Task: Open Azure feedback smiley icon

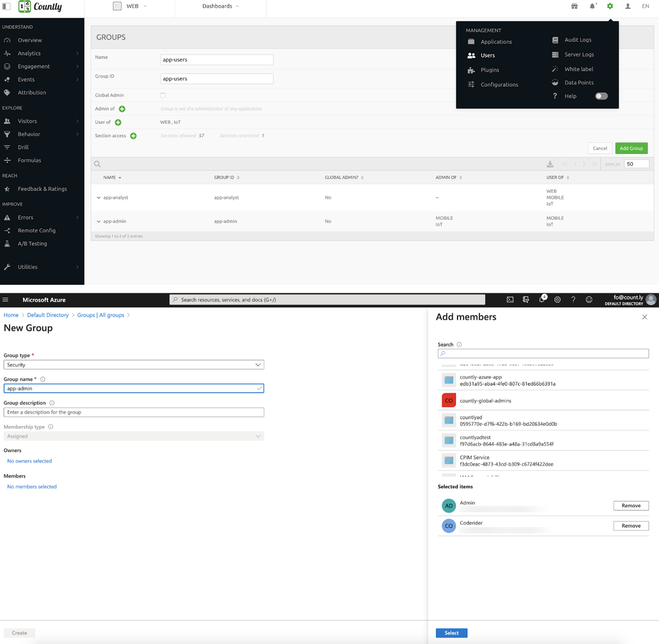Action: tap(589, 300)
